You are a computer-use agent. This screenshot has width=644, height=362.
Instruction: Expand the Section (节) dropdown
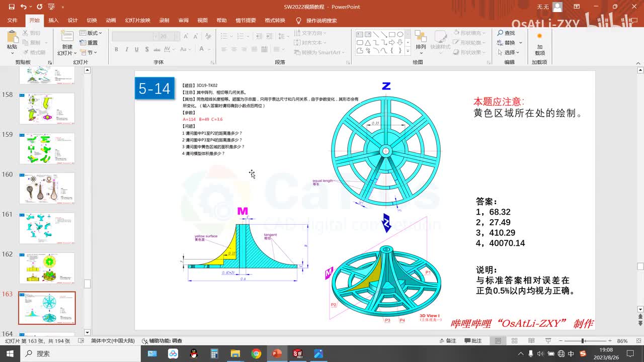click(x=89, y=52)
